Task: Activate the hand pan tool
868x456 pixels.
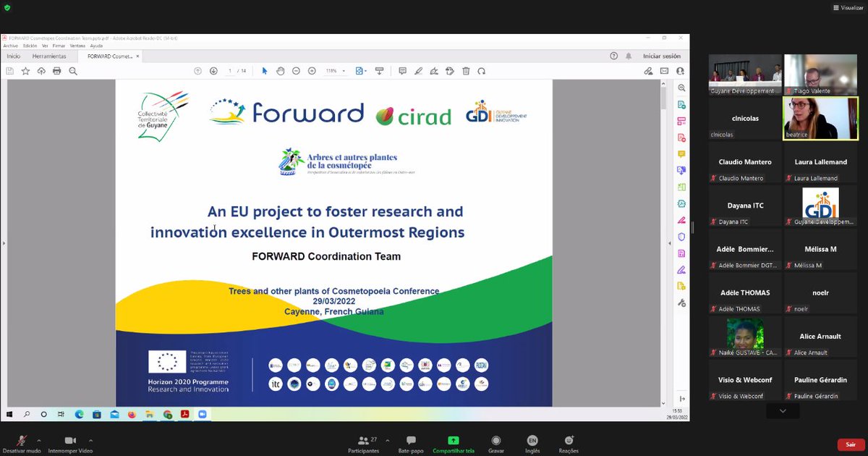Action: pos(281,71)
